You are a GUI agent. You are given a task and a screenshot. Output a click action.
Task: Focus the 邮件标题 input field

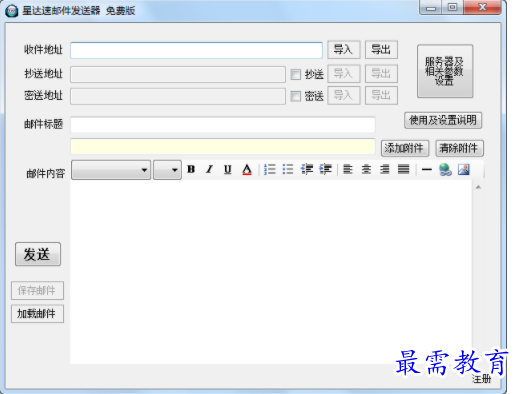(x=223, y=125)
